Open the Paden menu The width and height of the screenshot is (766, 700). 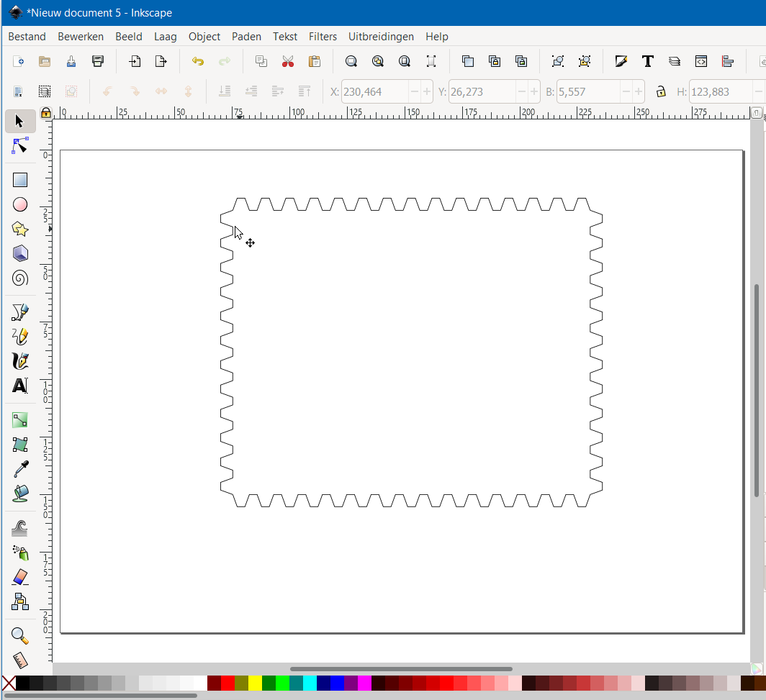pyautogui.click(x=246, y=37)
